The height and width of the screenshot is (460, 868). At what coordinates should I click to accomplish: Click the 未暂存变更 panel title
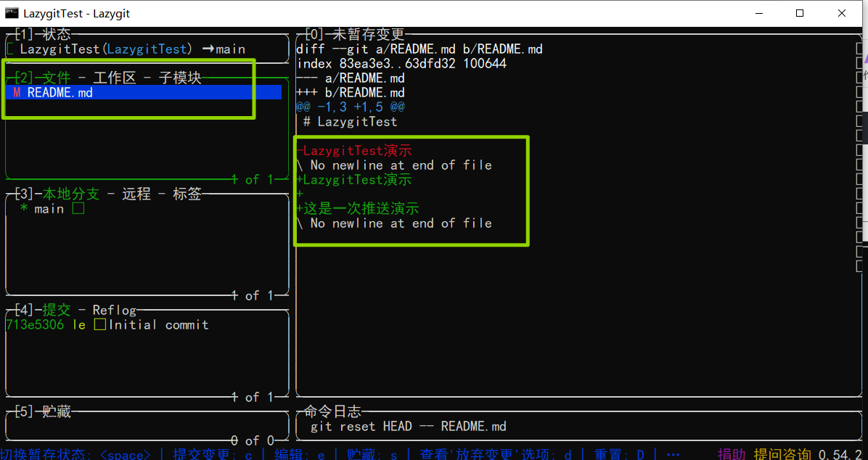[369, 34]
